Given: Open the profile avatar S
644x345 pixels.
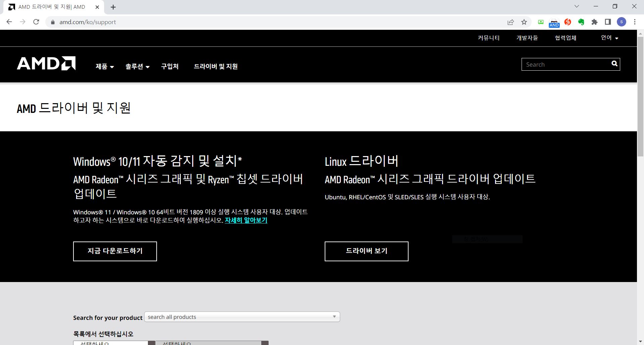Looking at the screenshot, I should pyautogui.click(x=622, y=22).
